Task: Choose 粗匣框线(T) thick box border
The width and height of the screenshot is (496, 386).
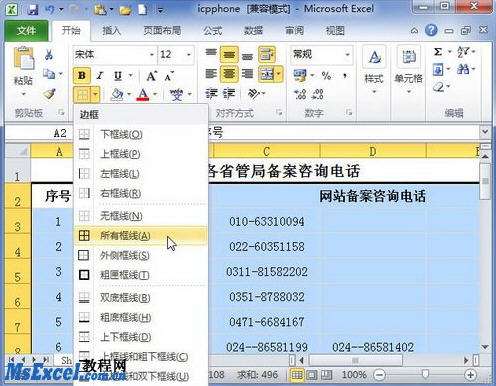Action: coord(141,275)
